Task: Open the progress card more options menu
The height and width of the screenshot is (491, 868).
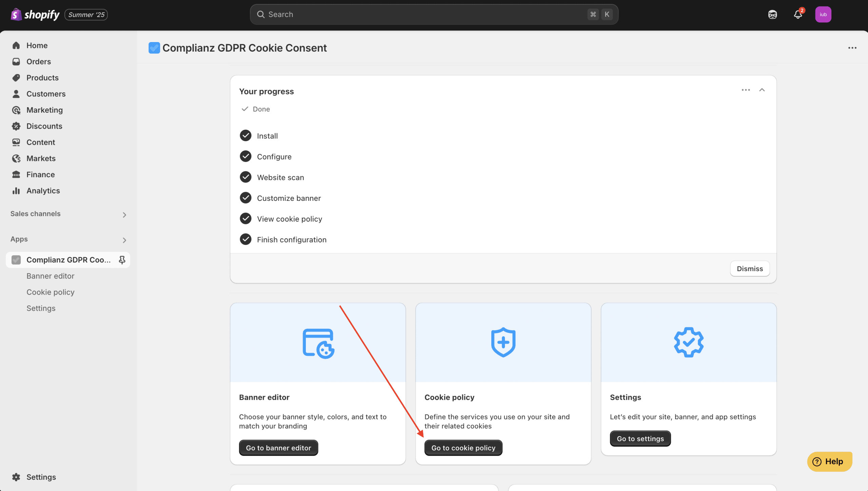Action: pos(746,90)
